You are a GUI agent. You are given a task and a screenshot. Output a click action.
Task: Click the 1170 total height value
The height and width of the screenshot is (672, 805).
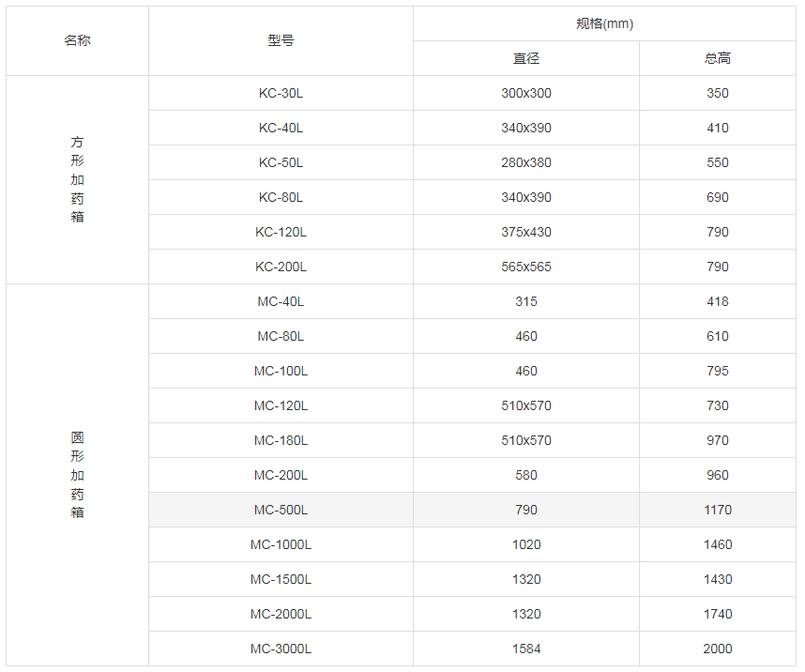pos(718,510)
